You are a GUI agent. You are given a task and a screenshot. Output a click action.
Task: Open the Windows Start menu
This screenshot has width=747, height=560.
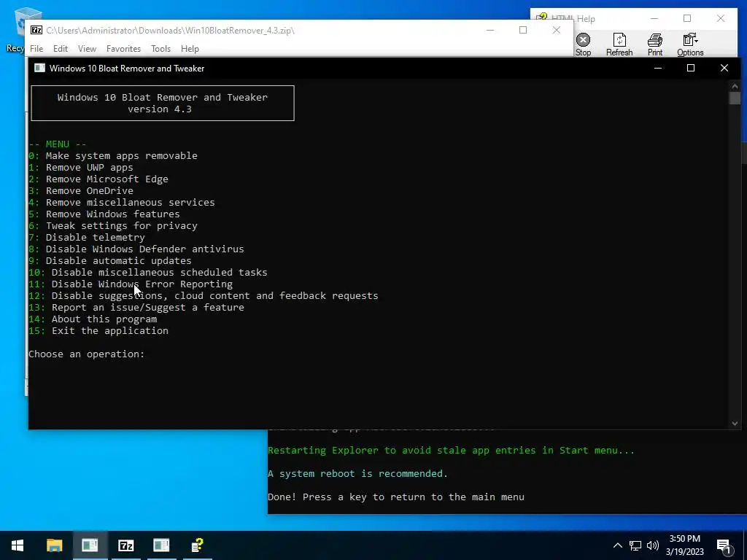[x=18, y=545]
